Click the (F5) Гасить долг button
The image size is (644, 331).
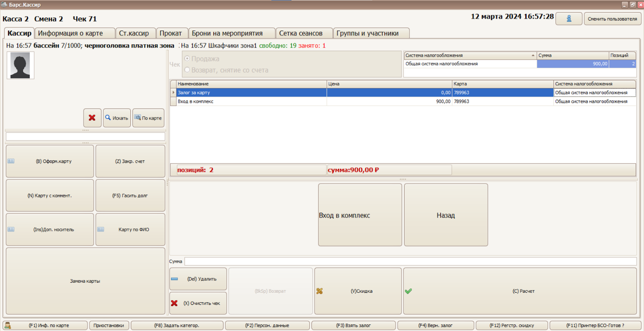pyautogui.click(x=130, y=195)
